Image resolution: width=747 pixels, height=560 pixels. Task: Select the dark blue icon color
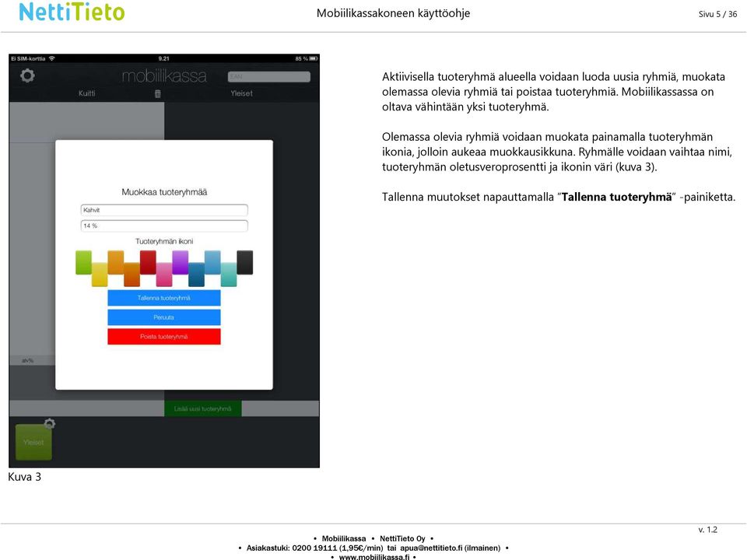click(x=196, y=275)
